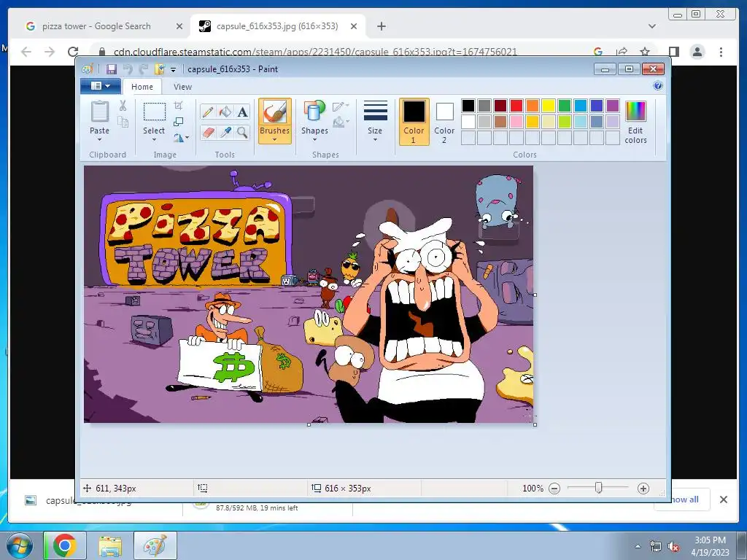
Task: Click the Paste clipboard icon
Action: (x=99, y=112)
